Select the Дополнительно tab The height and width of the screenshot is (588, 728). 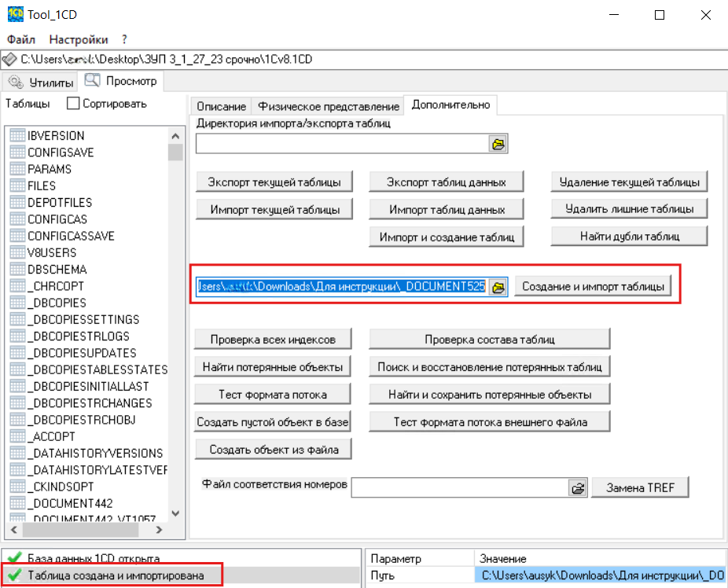pos(450,105)
